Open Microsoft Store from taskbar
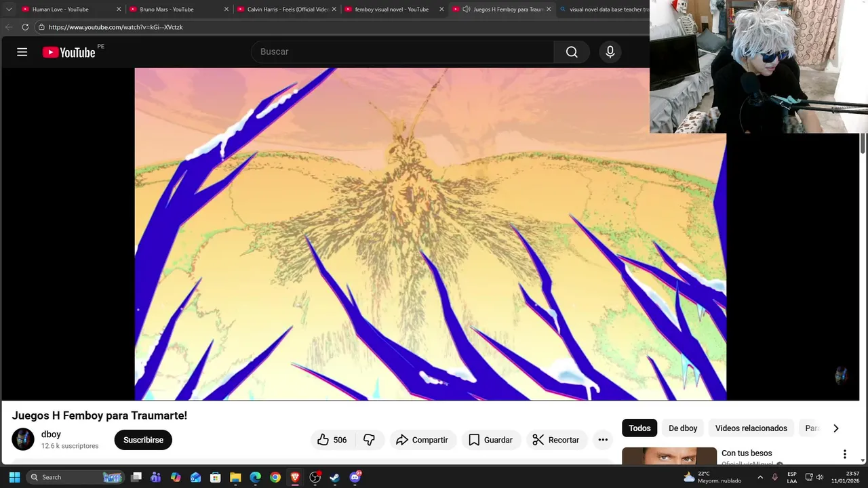Image resolution: width=868 pixels, height=488 pixels. [216, 477]
